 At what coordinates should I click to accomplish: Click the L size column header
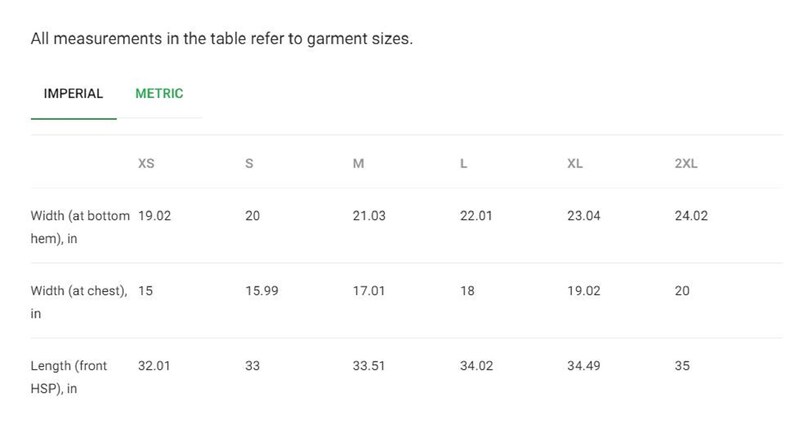pyautogui.click(x=463, y=164)
